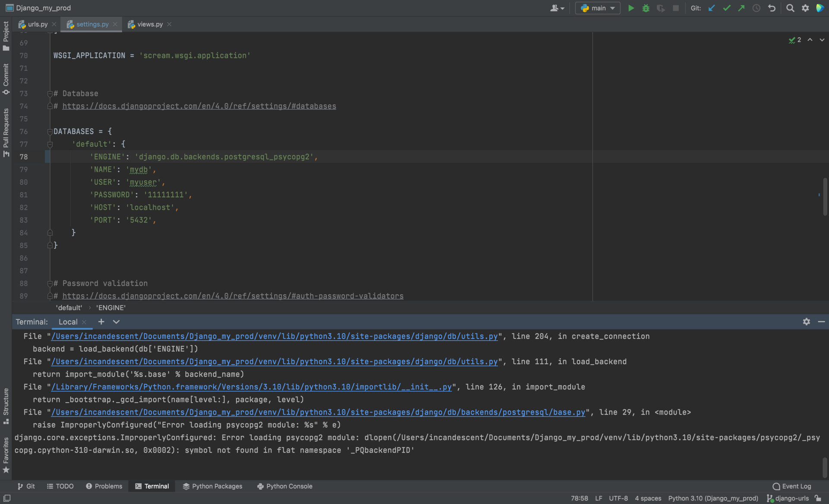
Task: Open terminal sessions dropdown chevron
Action: [x=116, y=322]
